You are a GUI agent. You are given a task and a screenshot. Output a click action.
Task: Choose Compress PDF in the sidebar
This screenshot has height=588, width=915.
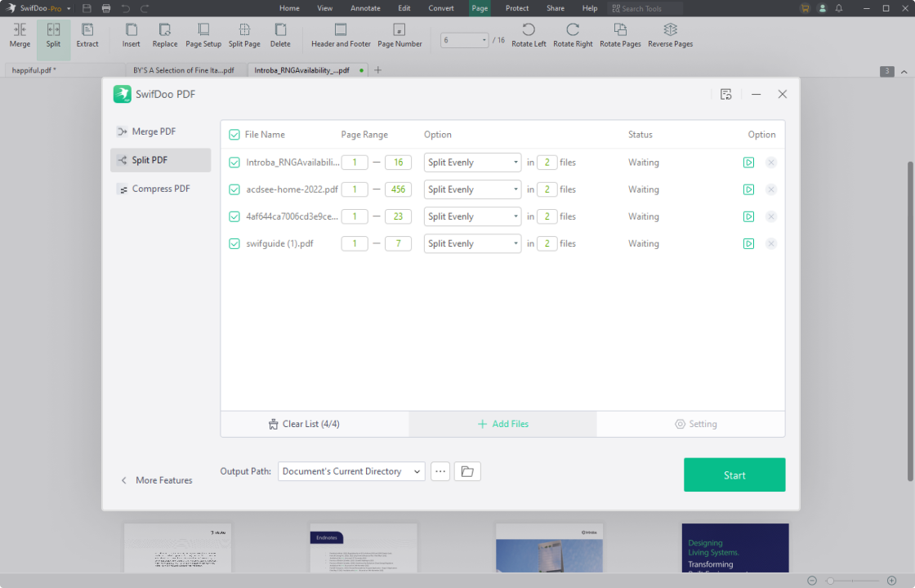(160, 189)
